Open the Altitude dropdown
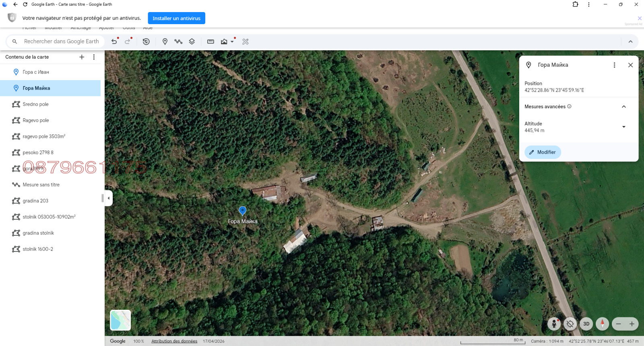Viewport: 644px width, 346px height. (x=624, y=127)
